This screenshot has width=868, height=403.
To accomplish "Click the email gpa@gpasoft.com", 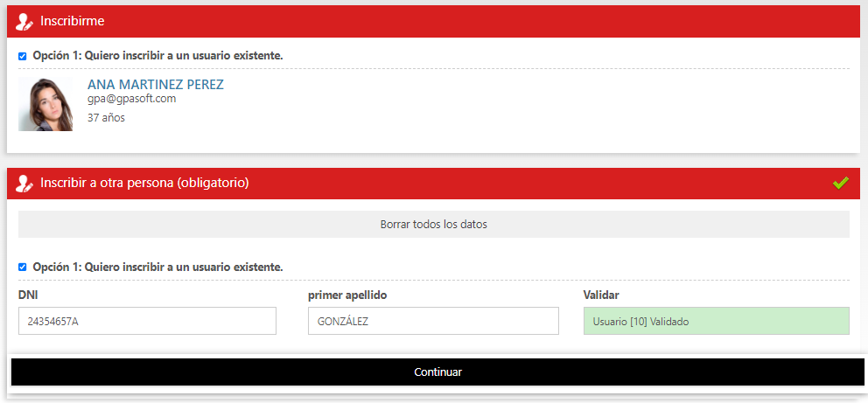I will click(131, 99).
